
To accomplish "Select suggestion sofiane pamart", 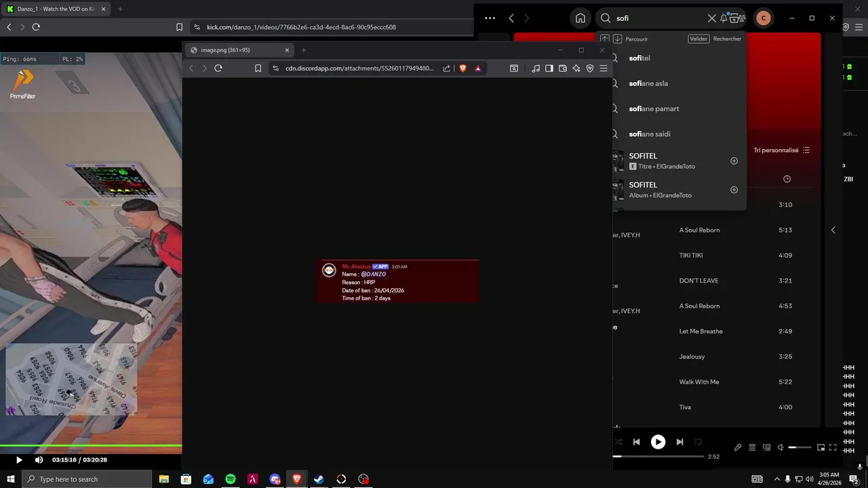I will click(654, 108).
